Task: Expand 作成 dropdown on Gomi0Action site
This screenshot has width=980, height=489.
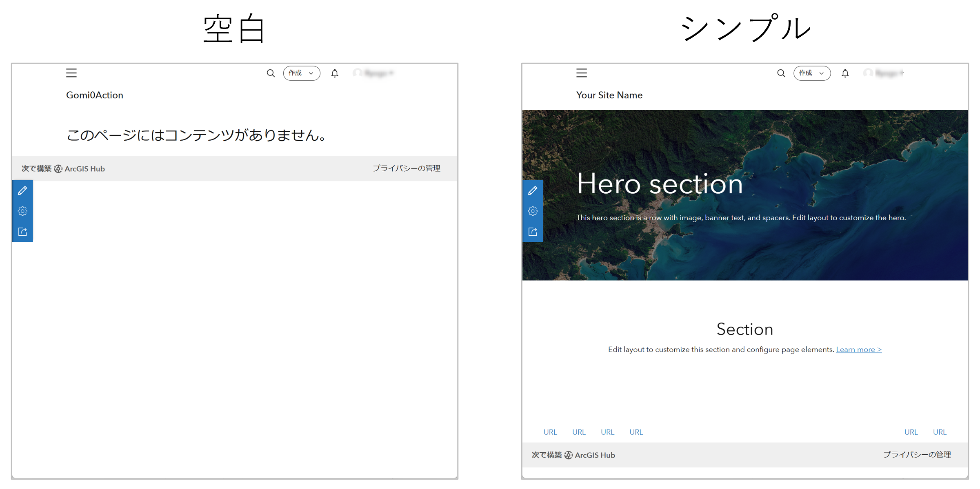Action: point(301,73)
